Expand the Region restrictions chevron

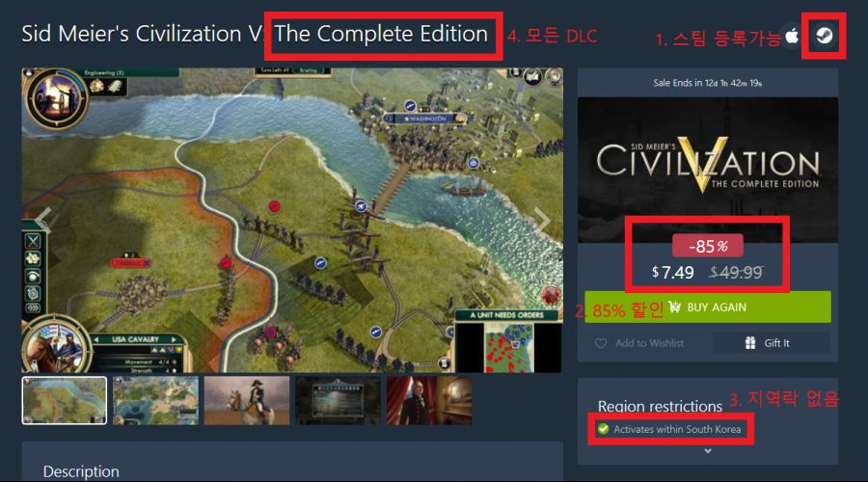[x=708, y=451]
